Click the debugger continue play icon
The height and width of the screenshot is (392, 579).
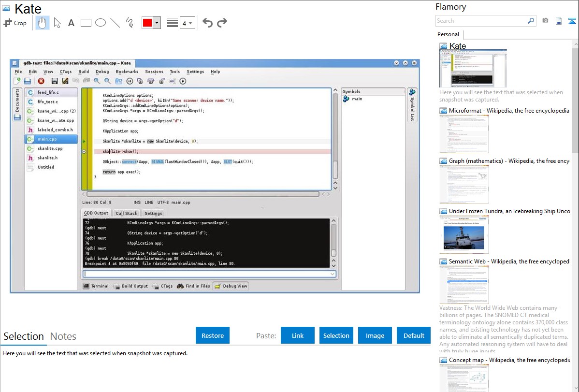(183, 81)
